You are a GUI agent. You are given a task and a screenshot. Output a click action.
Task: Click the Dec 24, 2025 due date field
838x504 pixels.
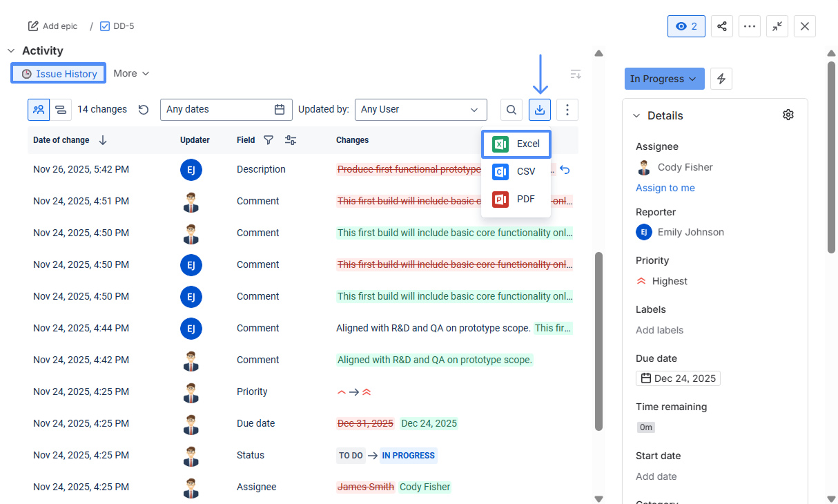[677, 378]
